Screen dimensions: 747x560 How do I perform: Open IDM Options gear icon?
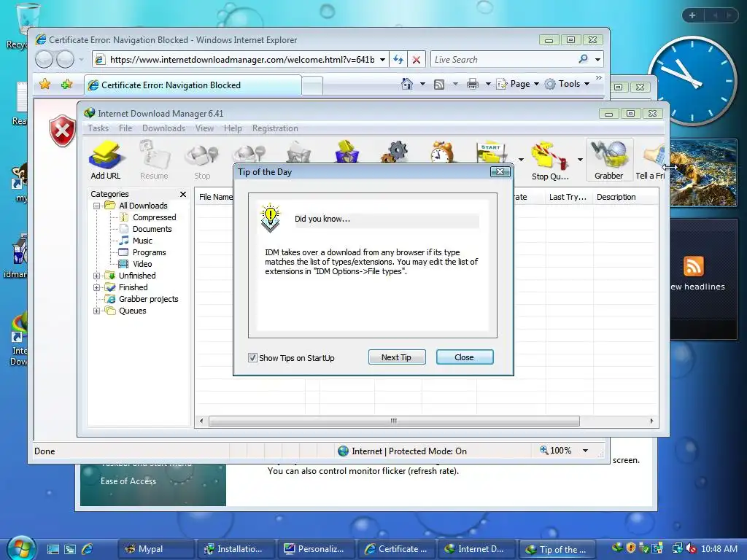[x=395, y=152]
